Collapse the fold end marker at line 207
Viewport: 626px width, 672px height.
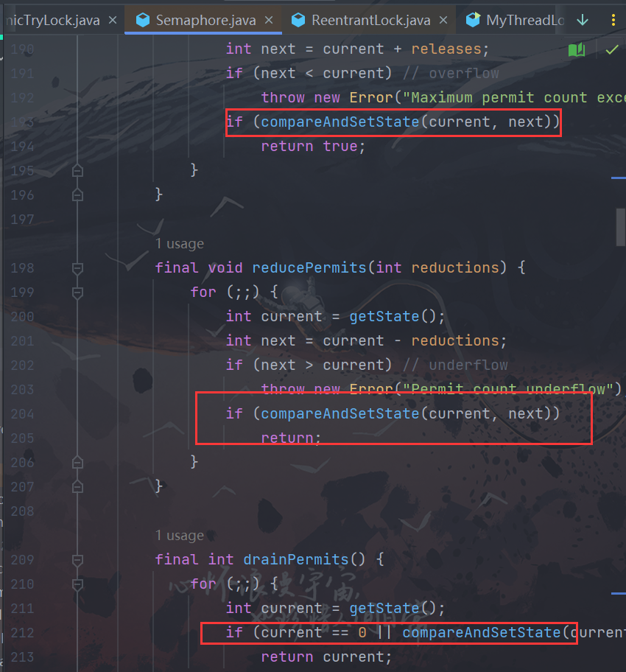(x=77, y=487)
